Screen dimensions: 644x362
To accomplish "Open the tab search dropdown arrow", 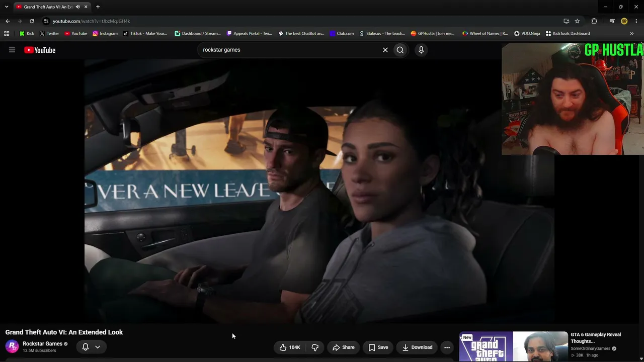I will point(7,7).
